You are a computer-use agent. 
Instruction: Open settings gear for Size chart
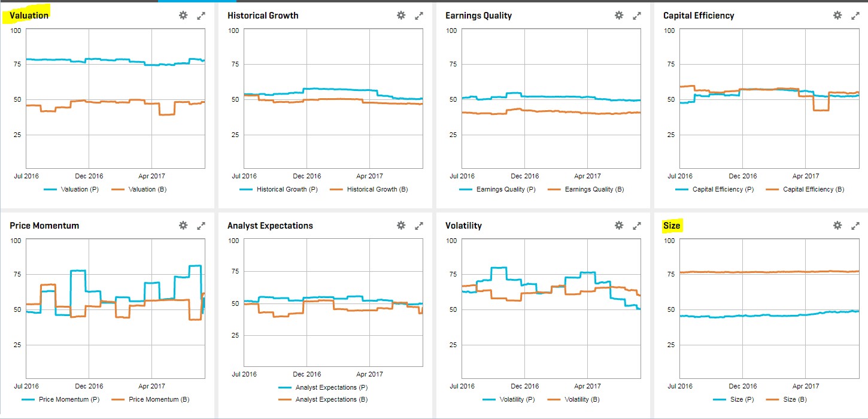837,226
